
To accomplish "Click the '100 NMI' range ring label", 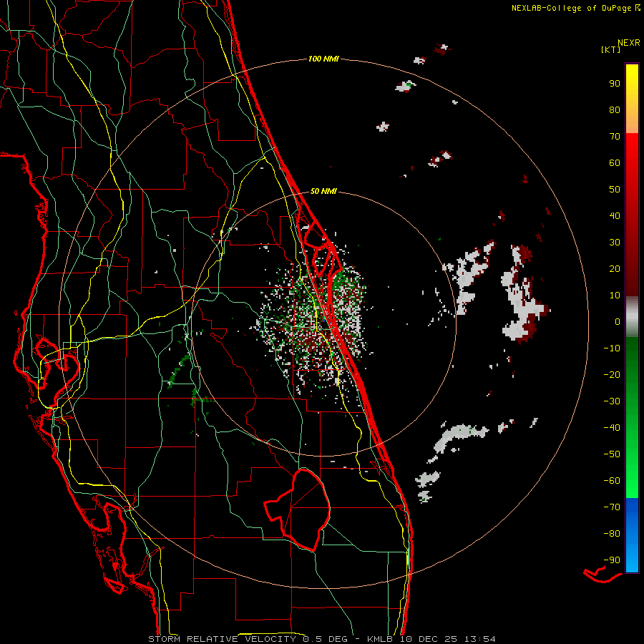I will 323,59.
